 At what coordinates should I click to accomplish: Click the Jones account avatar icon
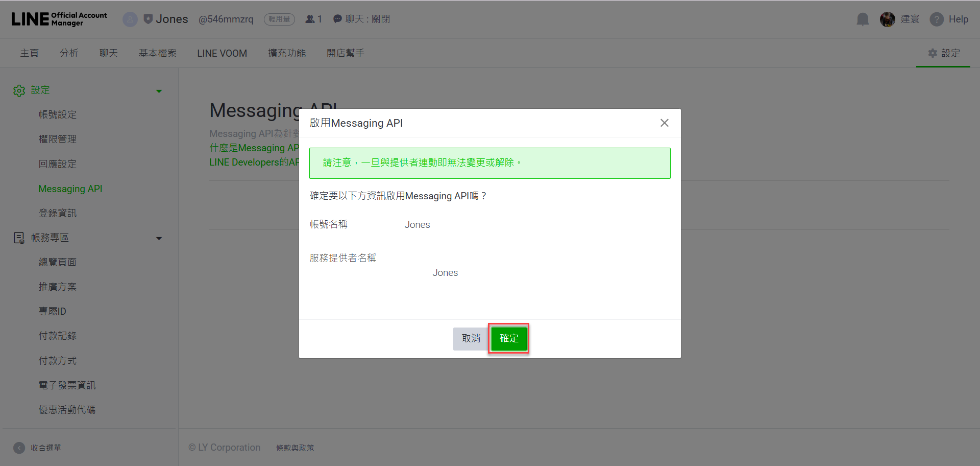tap(130, 19)
